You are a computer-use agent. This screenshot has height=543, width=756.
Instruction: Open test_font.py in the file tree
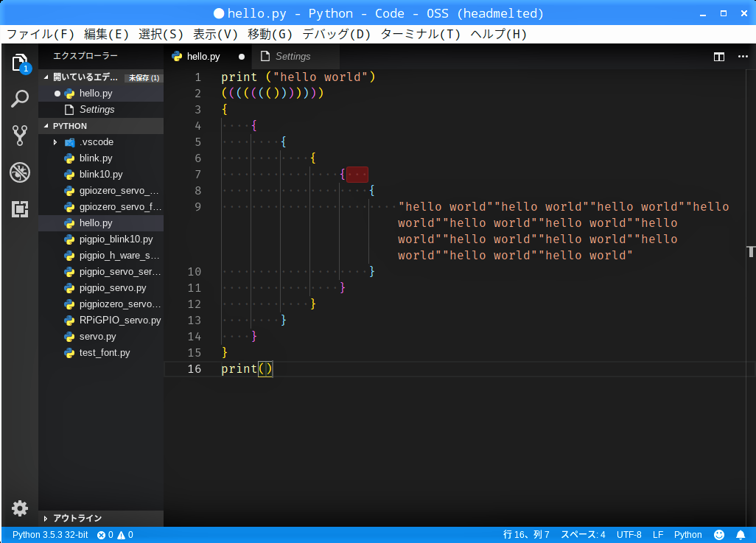tap(101, 353)
